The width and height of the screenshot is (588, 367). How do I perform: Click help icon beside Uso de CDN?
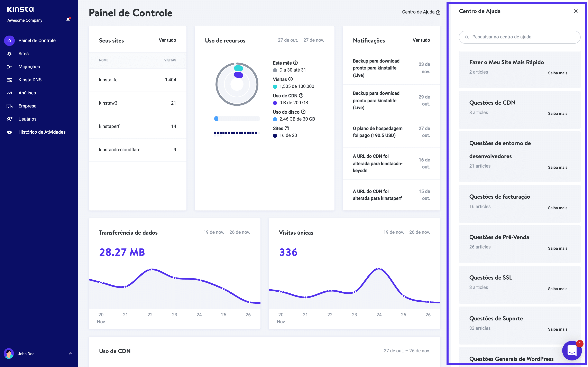pos(301,96)
